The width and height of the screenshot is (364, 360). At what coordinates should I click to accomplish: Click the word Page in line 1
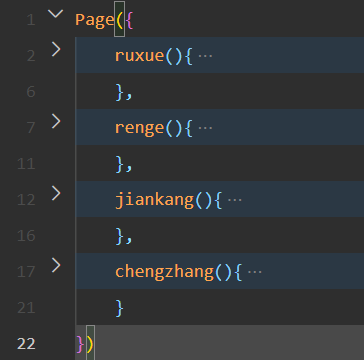pyautogui.click(x=95, y=20)
